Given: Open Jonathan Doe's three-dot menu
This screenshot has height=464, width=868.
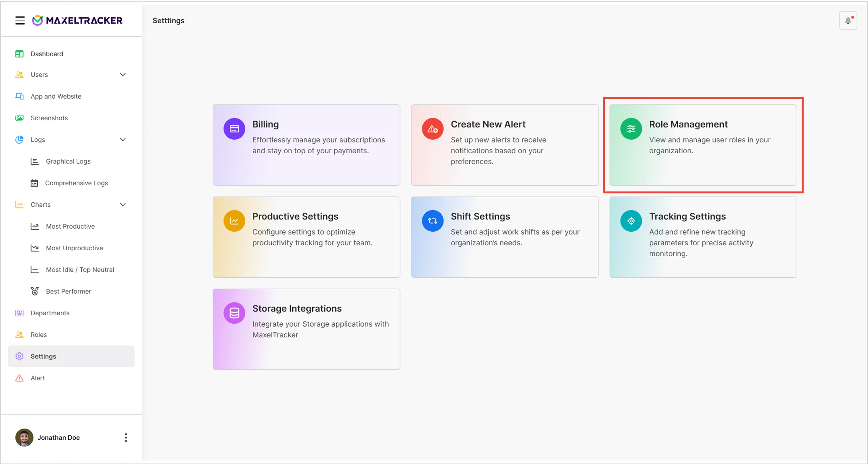Looking at the screenshot, I should click(x=126, y=438).
